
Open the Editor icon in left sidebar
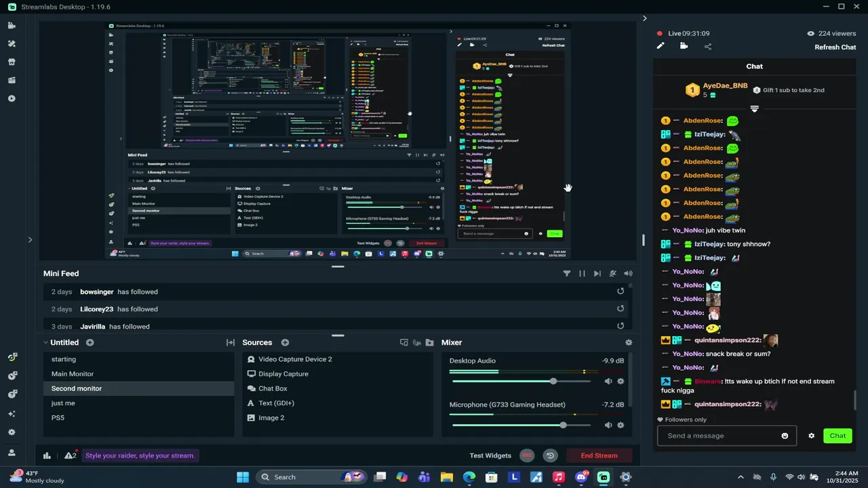[x=12, y=26]
